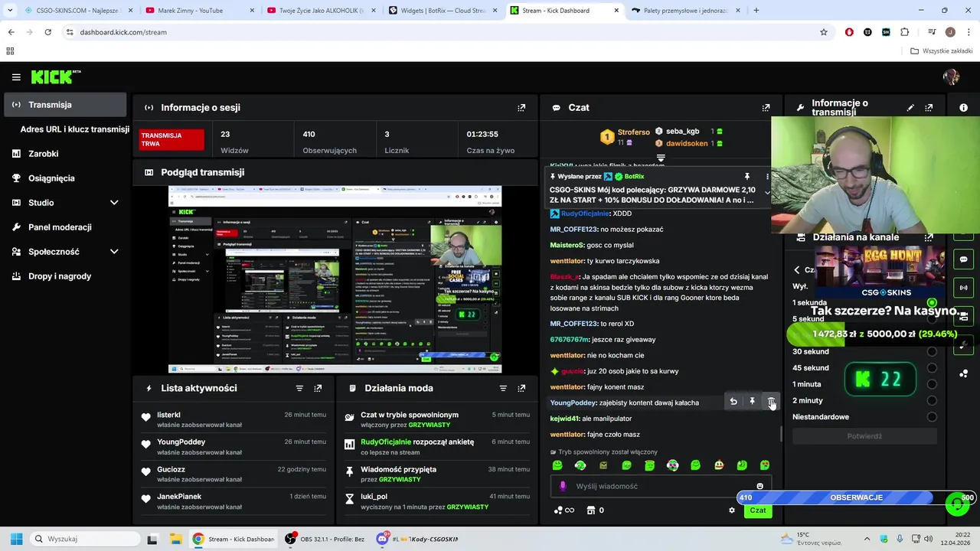980x551 pixels.
Task: Pin the YoungPoddey chat message
Action: [752, 402]
